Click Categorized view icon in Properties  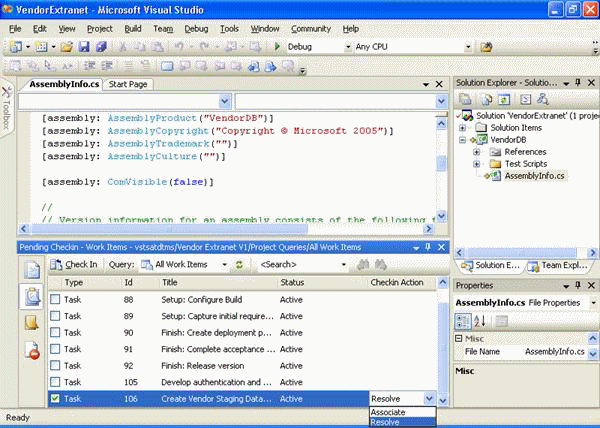pos(463,321)
